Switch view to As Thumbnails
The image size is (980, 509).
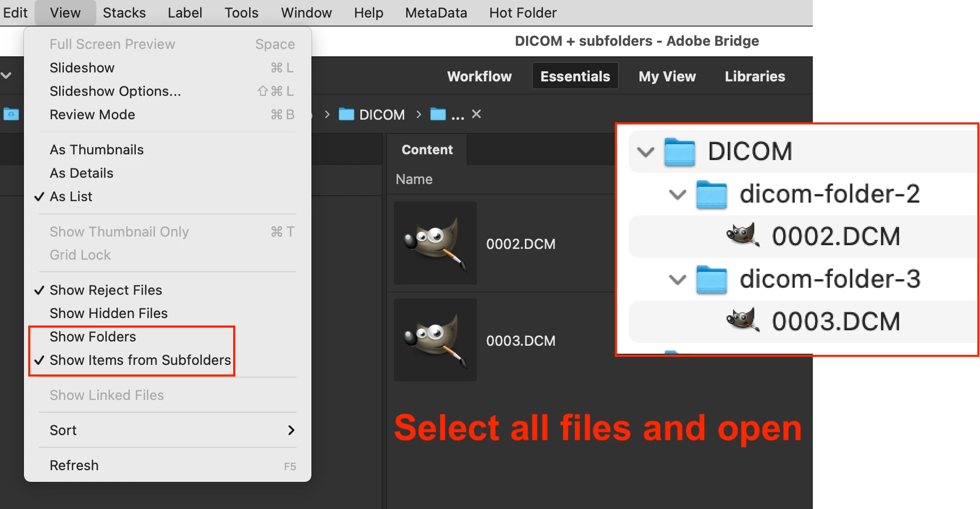pyautogui.click(x=168, y=150)
